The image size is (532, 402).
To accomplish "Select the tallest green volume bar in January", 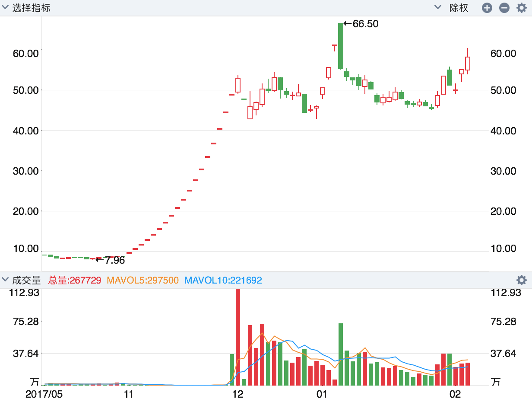I will pos(341,354).
